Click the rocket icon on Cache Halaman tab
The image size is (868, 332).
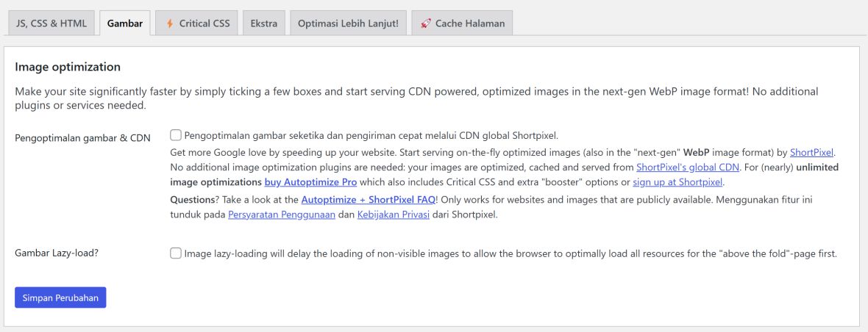(x=425, y=24)
